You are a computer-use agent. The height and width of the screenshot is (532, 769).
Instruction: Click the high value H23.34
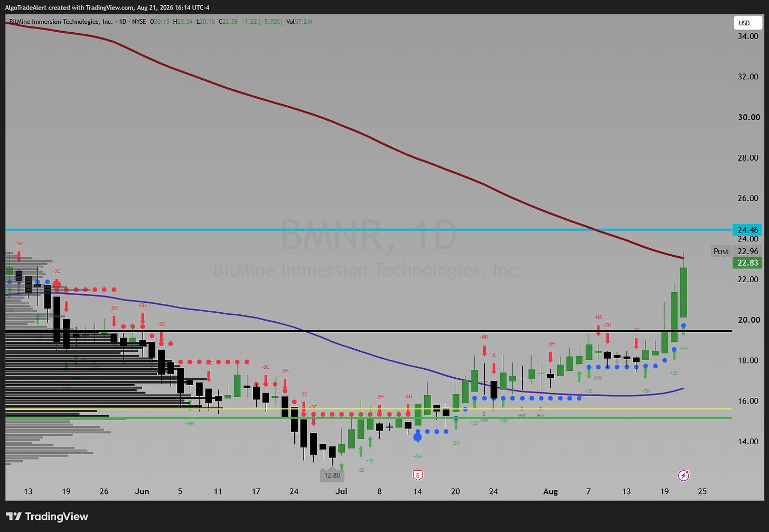coord(182,22)
